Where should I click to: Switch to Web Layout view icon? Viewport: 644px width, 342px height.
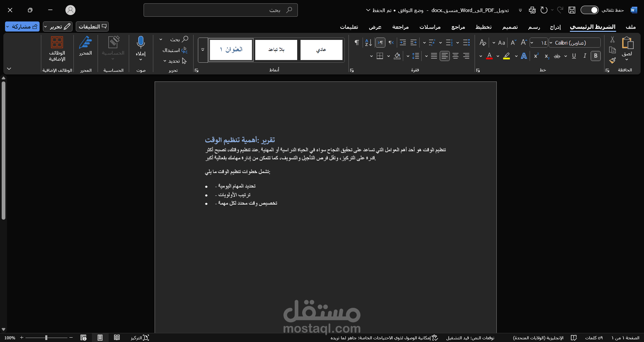(x=84, y=338)
